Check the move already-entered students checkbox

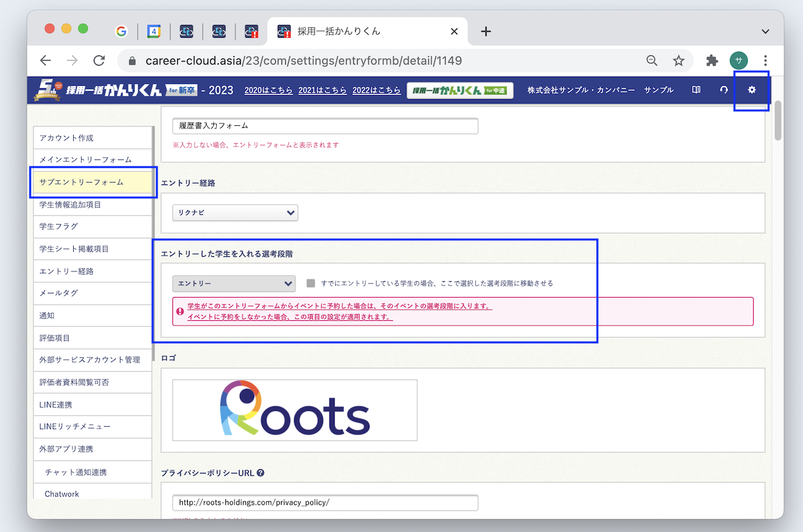(x=311, y=283)
